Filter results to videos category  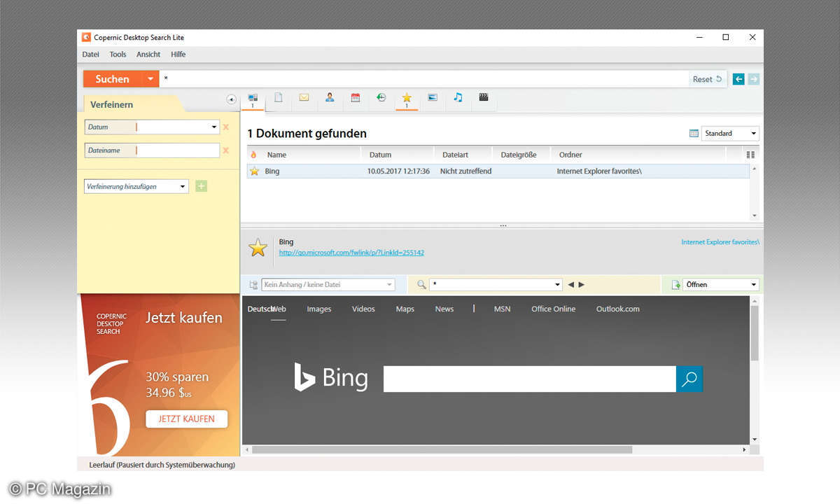tap(484, 98)
